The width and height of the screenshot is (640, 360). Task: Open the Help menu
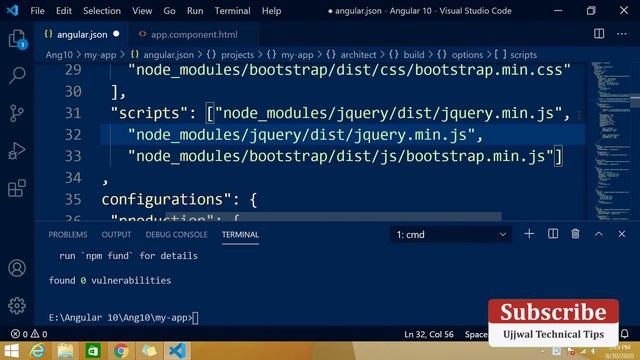[271, 11]
